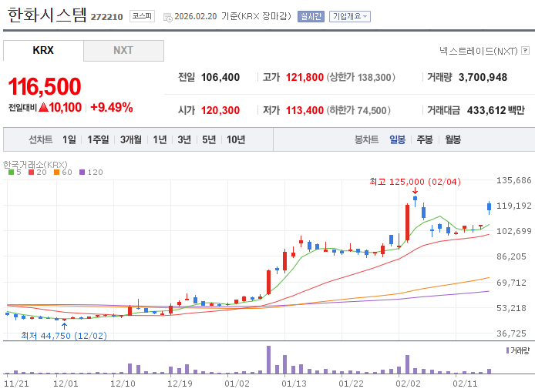Click the 최저 44,750 (12/02) chart marker
This screenshot has width=535, height=392.
click(x=64, y=336)
